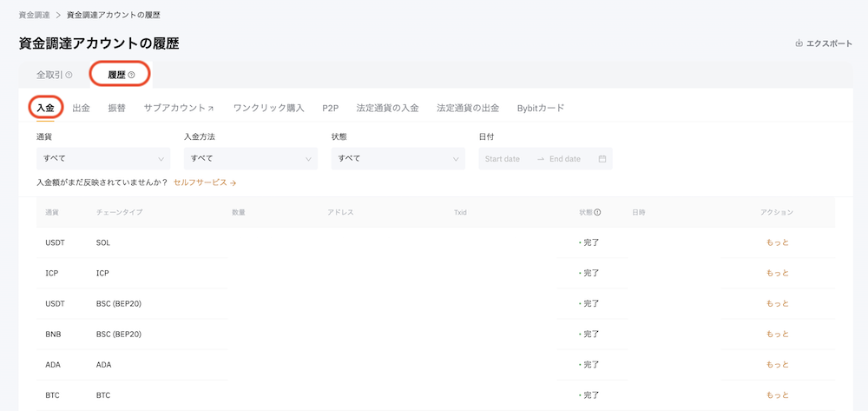Click the チェーンタイプ column header
The height and width of the screenshot is (411, 868).
pos(120,212)
